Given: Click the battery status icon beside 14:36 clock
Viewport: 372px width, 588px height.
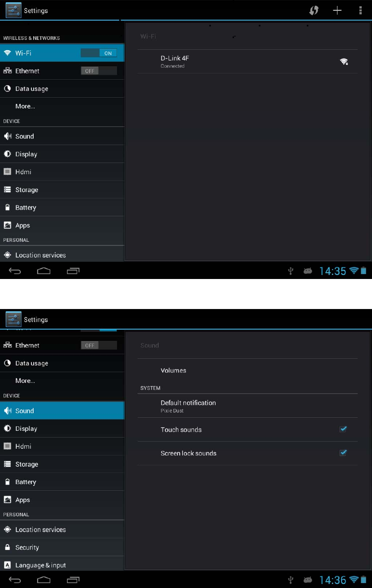Looking at the screenshot, I should 363,579.
